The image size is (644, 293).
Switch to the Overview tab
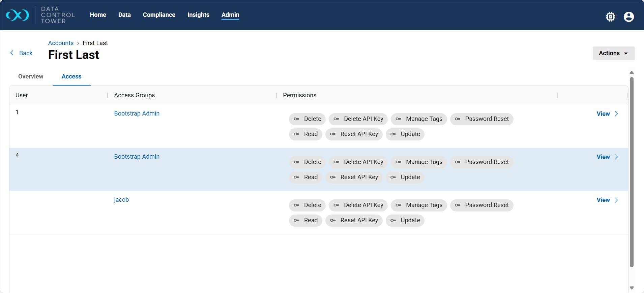[31, 76]
